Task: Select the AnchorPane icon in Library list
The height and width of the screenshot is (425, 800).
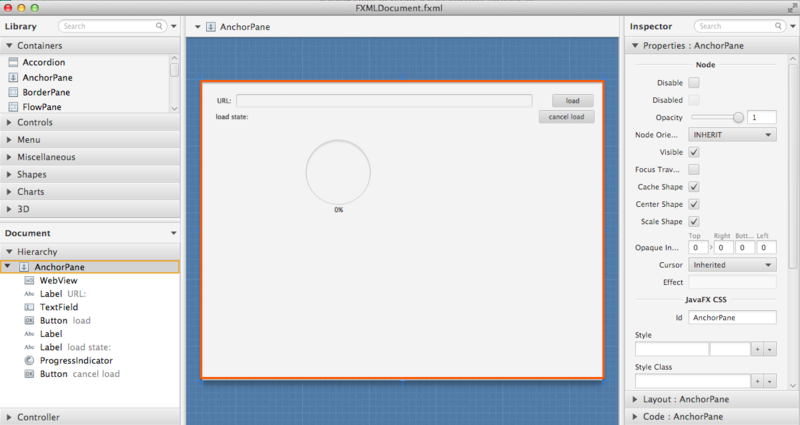Action: (x=13, y=78)
